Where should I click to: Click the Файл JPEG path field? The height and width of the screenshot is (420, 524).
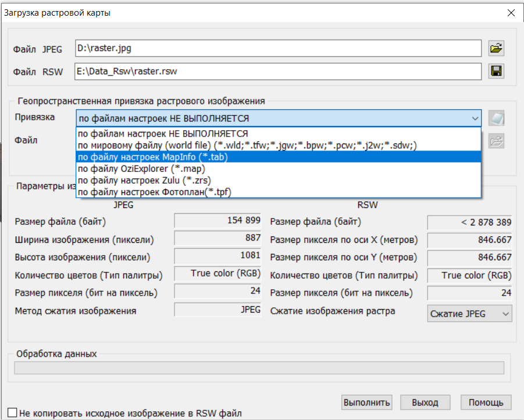279,48
